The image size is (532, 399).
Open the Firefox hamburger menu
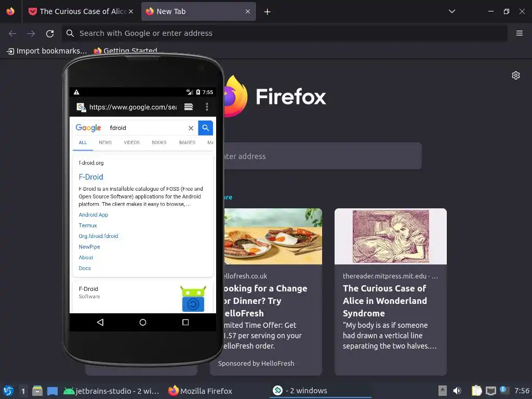[520, 33]
